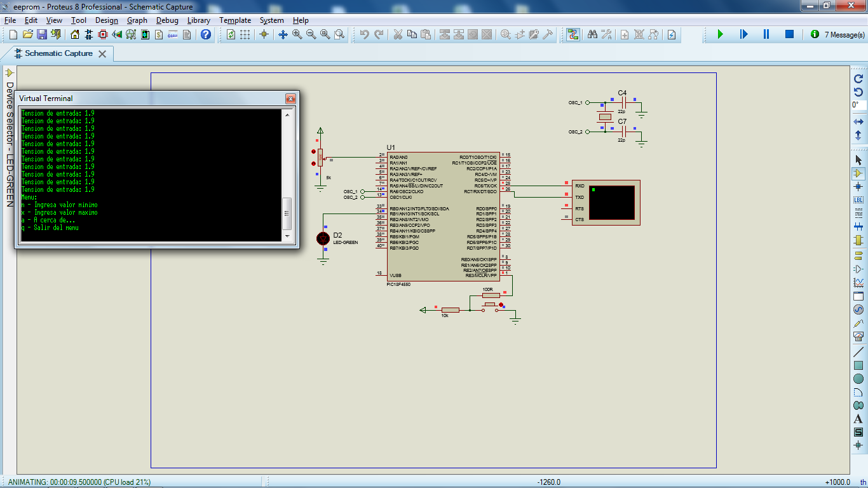Open the Help menu
This screenshot has width=868, height=488.
coord(301,20)
